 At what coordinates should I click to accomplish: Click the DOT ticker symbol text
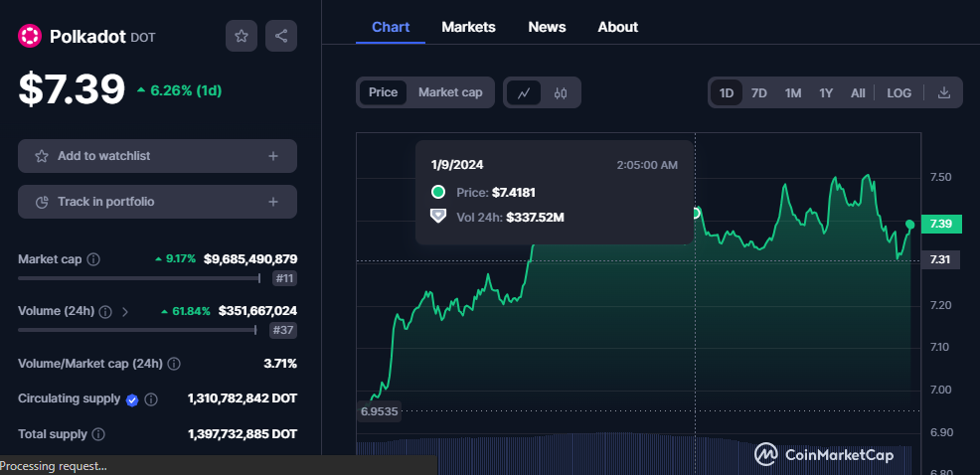click(143, 38)
